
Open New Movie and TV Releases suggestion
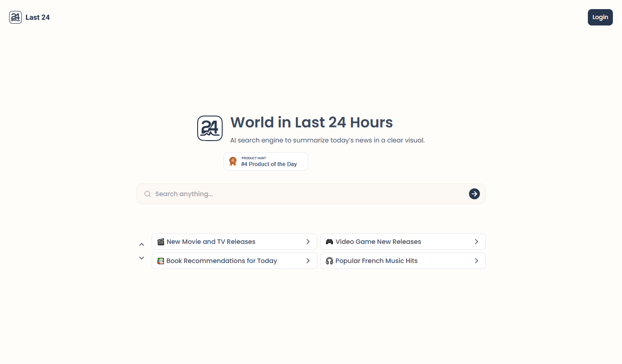(235, 242)
